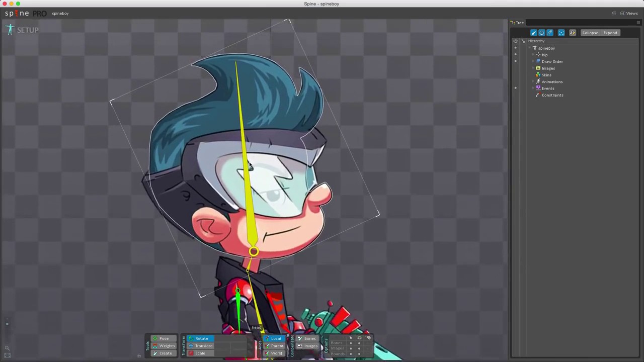This screenshot has width=644, height=362.
Task: Expand the Animations node arrow
Action: [533, 81]
